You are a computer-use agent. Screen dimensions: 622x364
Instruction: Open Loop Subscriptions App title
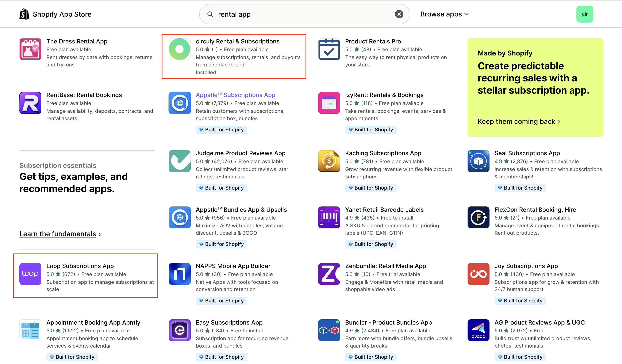tap(80, 266)
